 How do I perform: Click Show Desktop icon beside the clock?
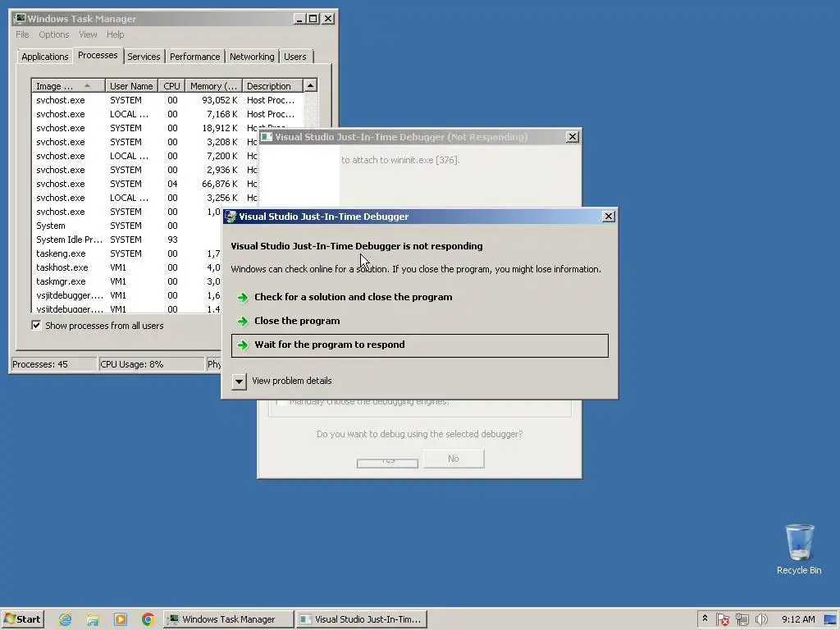[831, 619]
